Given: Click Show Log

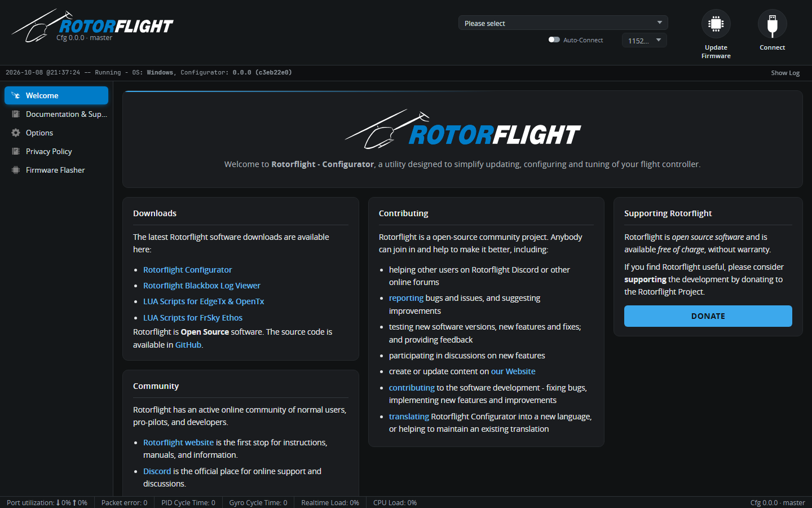Looking at the screenshot, I should coord(785,73).
